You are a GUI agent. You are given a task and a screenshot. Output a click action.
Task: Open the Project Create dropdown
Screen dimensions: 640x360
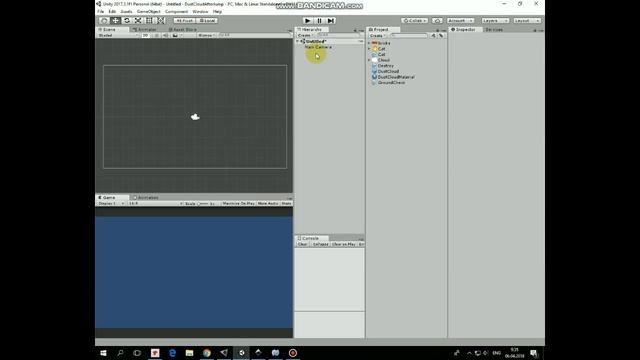pyautogui.click(x=377, y=36)
